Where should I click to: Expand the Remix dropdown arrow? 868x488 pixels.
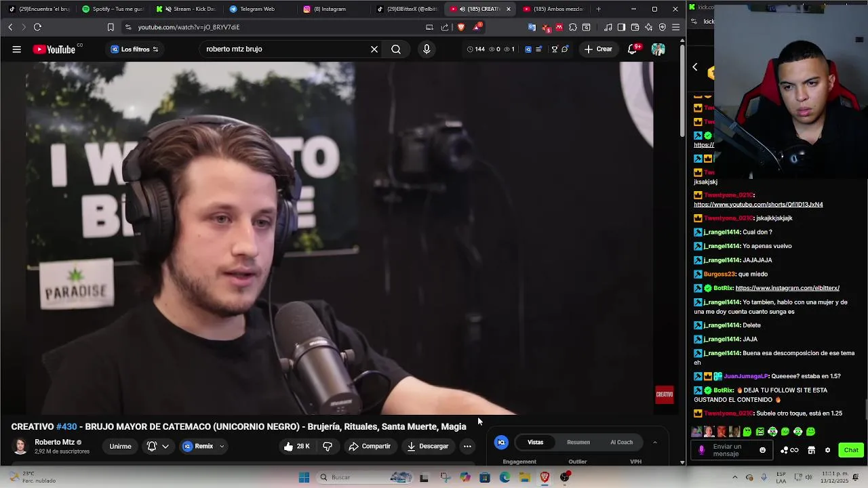[x=222, y=446]
